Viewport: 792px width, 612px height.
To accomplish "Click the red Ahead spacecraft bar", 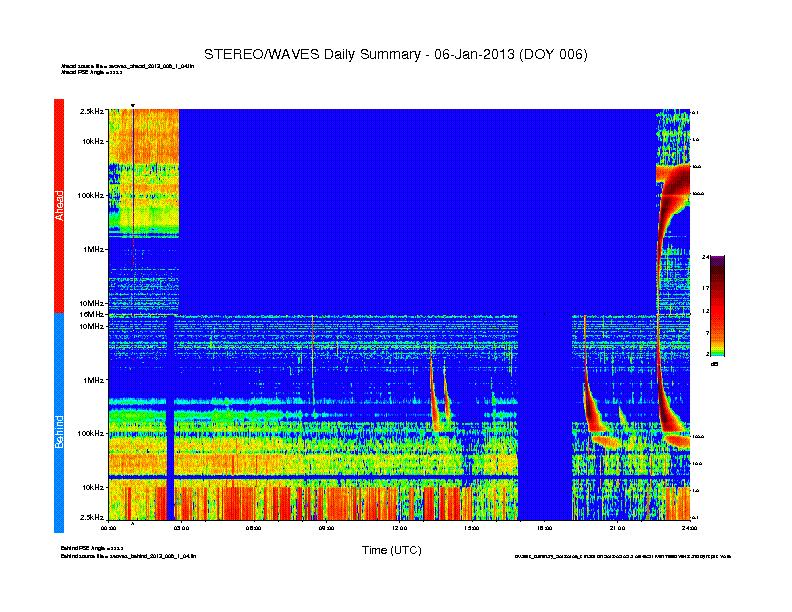I will coord(59,206).
